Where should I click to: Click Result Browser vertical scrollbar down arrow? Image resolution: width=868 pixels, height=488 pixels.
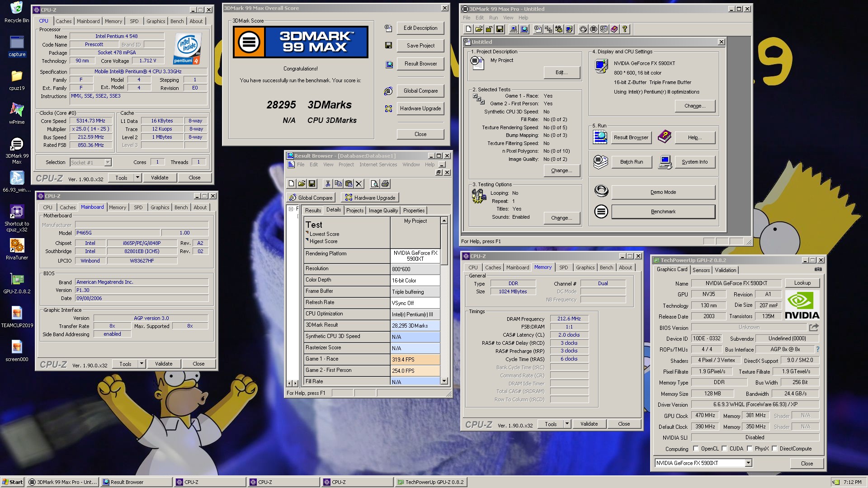click(444, 381)
